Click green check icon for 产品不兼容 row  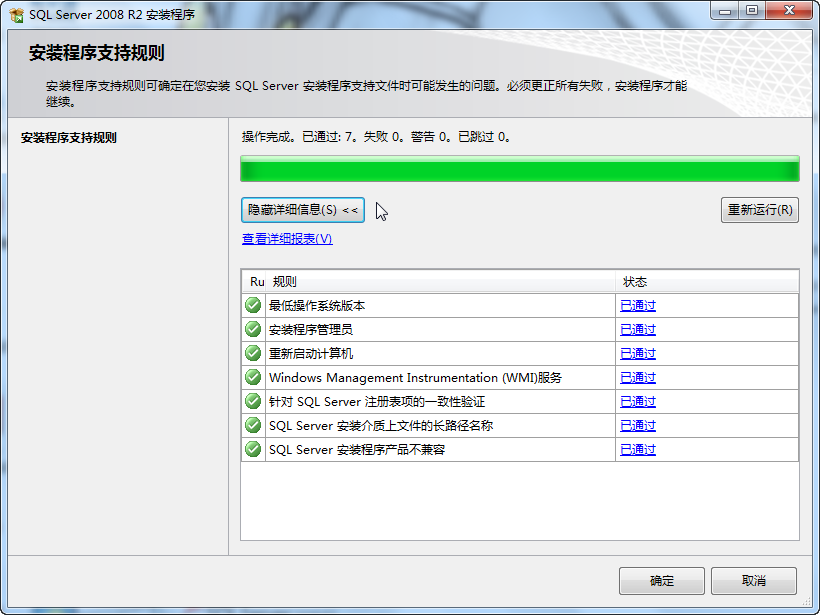click(x=253, y=449)
